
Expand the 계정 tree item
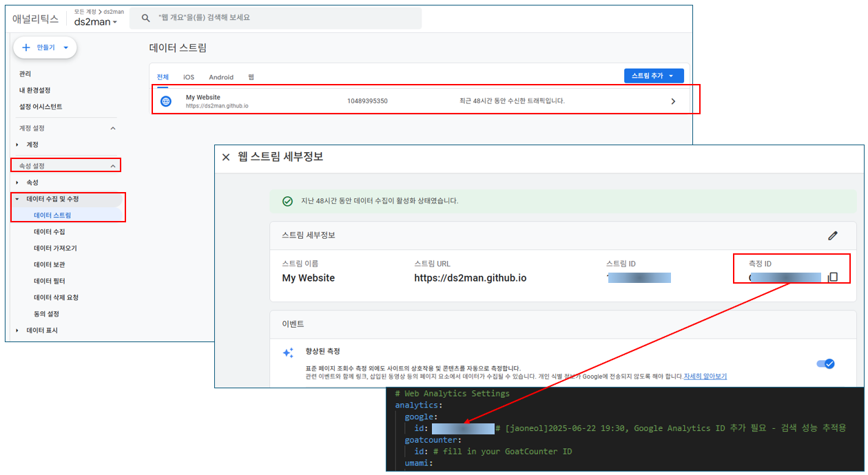(x=17, y=145)
